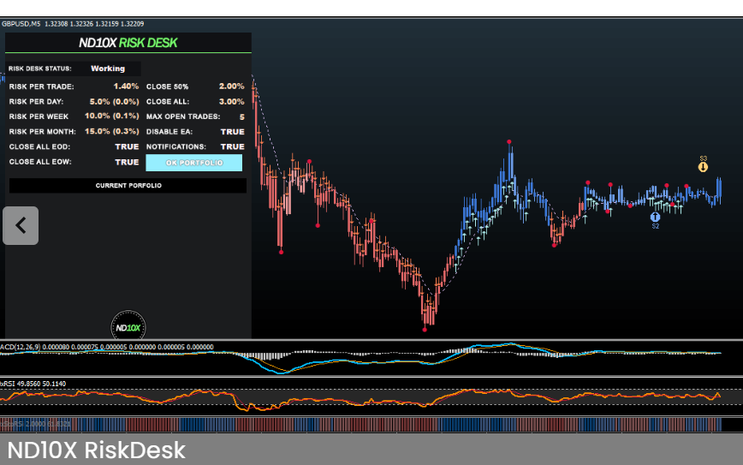Screen dimensions: 743x465
Task: Click the GBPUSD,M5 chart symbol label
Action: point(21,24)
